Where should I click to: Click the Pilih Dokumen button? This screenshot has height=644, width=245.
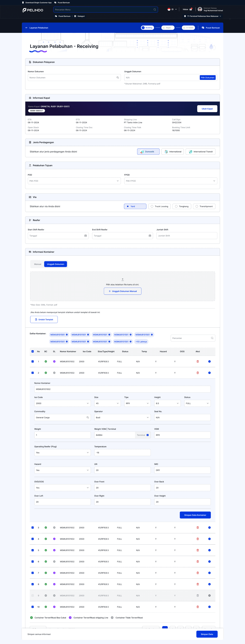(208, 78)
